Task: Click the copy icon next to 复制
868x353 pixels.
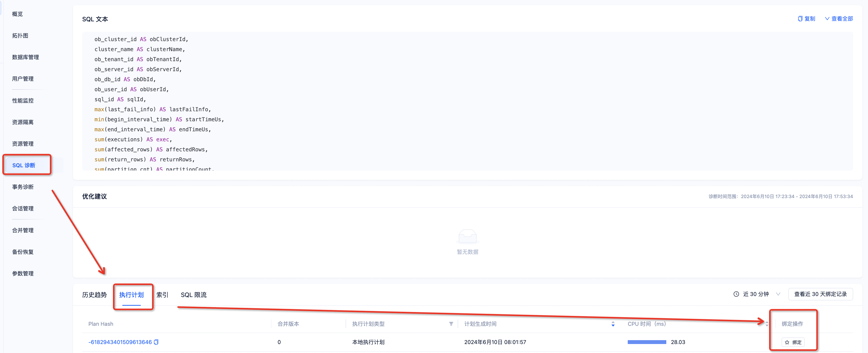Action: click(800, 18)
